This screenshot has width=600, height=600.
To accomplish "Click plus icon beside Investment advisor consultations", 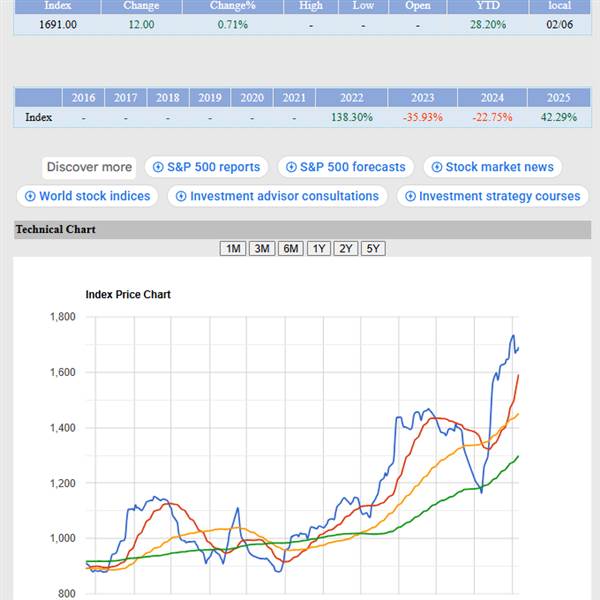I will (181, 196).
